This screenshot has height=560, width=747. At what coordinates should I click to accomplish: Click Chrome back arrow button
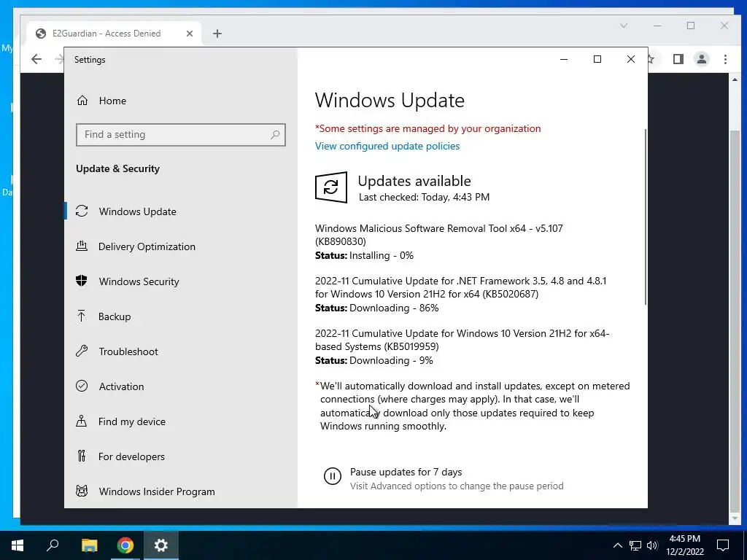(36, 59)
